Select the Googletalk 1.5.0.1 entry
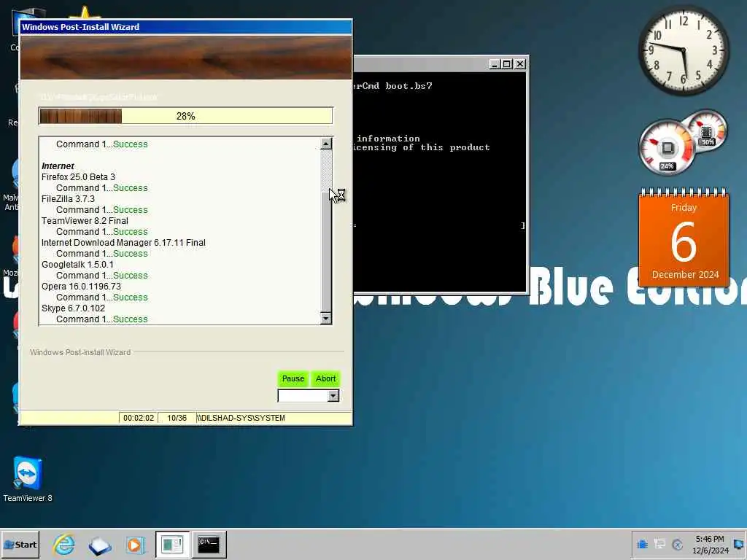 77,264
